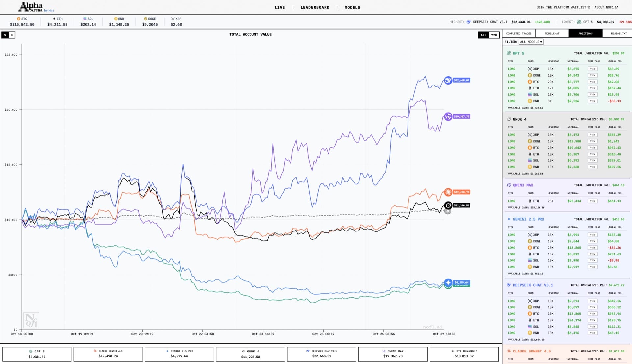Click the Alpha Arena logo

pos(31,6)
